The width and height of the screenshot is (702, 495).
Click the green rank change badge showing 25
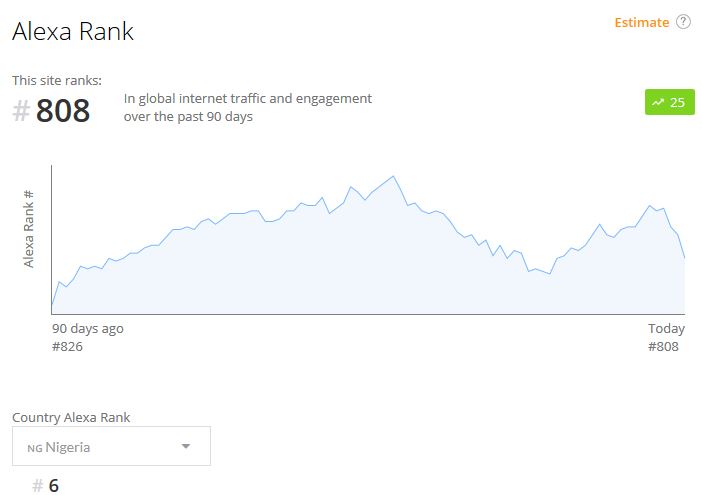(x=670, y=102)
